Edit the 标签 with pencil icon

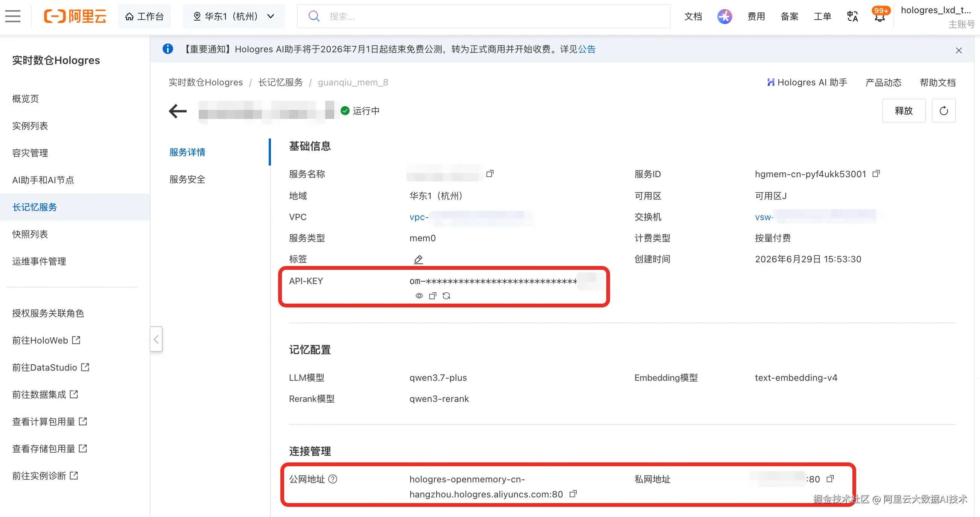[x=418, y=259]
